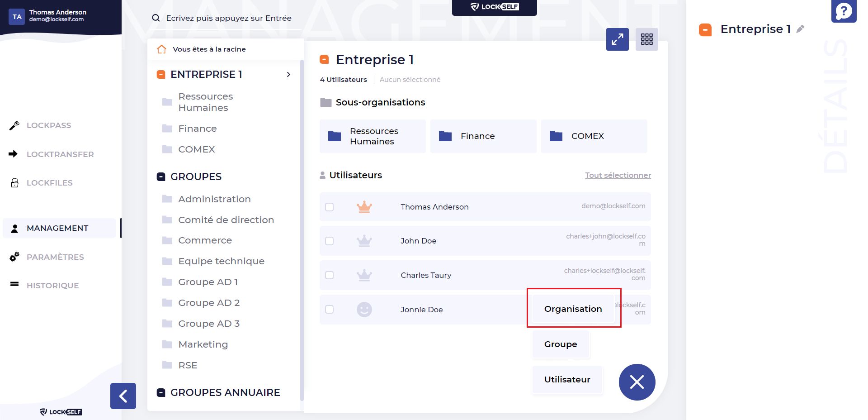This screenshot has width=868, height=420.
Task: Focus the search field
Action: (228, 18)
